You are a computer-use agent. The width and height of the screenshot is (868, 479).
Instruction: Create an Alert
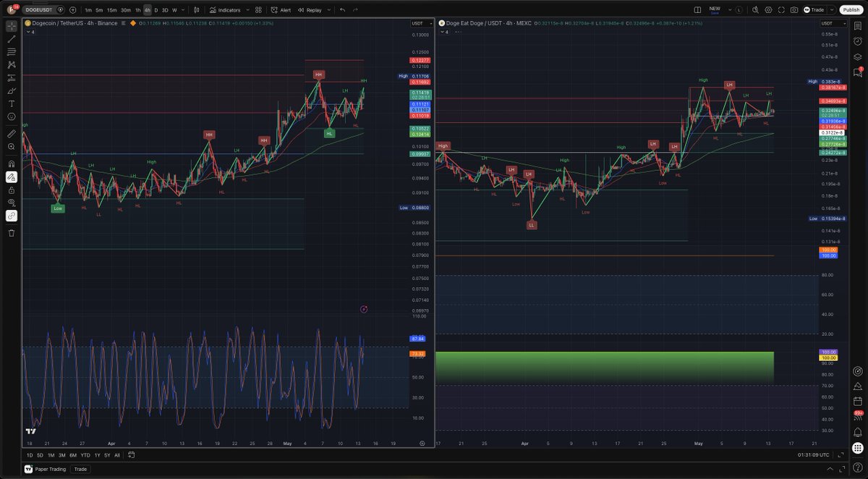(x=281, y=10)
